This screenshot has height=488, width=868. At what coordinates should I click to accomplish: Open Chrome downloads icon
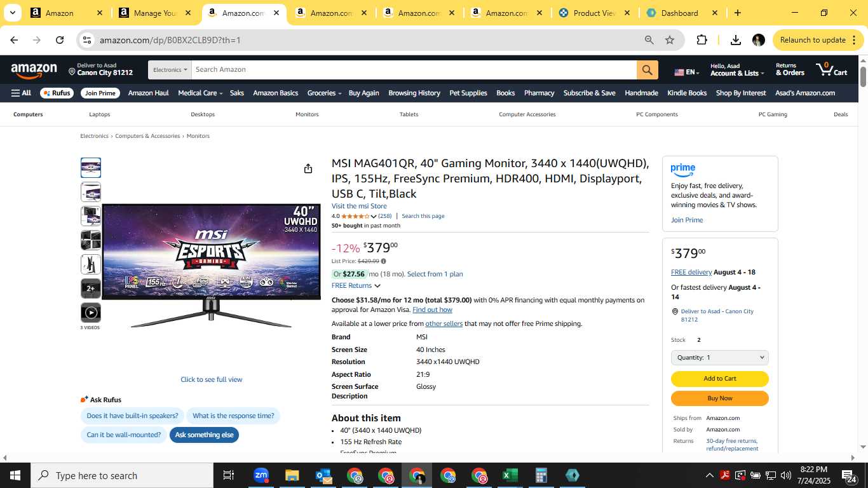click(735, 40)
